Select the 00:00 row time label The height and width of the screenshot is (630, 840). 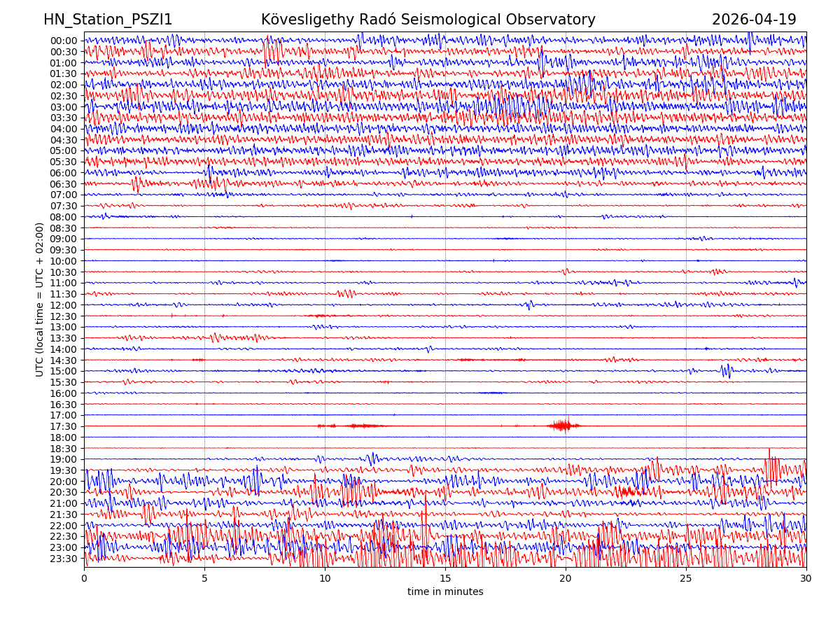pos(64,41)
